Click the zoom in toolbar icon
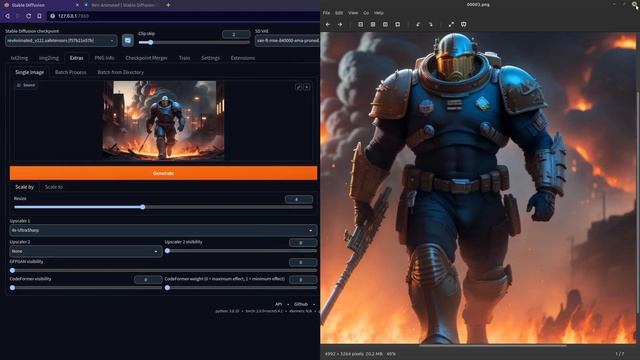The image size is (640, 360). pos(360,24)
